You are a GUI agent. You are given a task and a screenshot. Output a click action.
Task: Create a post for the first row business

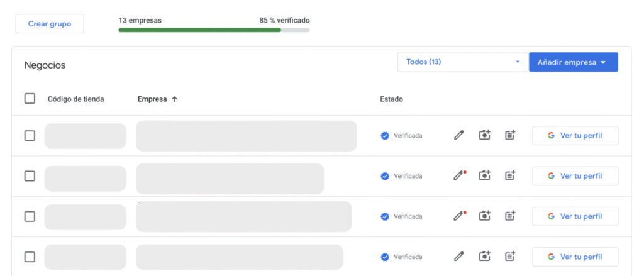(510, 135)
